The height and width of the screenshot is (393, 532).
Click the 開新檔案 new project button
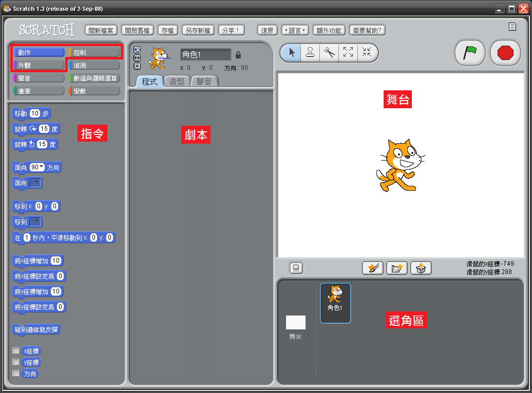101,30
